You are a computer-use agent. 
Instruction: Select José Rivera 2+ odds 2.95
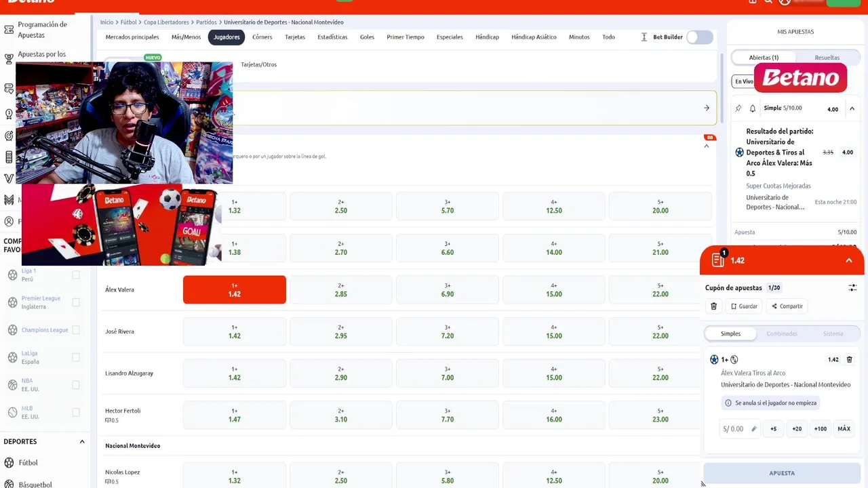coord(341,332)
